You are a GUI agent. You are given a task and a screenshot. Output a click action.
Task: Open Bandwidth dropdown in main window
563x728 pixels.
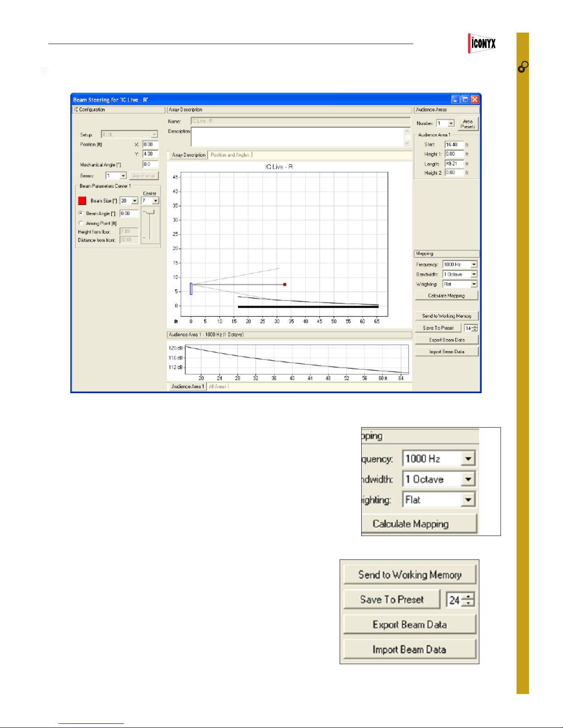(x=474, y=274)
